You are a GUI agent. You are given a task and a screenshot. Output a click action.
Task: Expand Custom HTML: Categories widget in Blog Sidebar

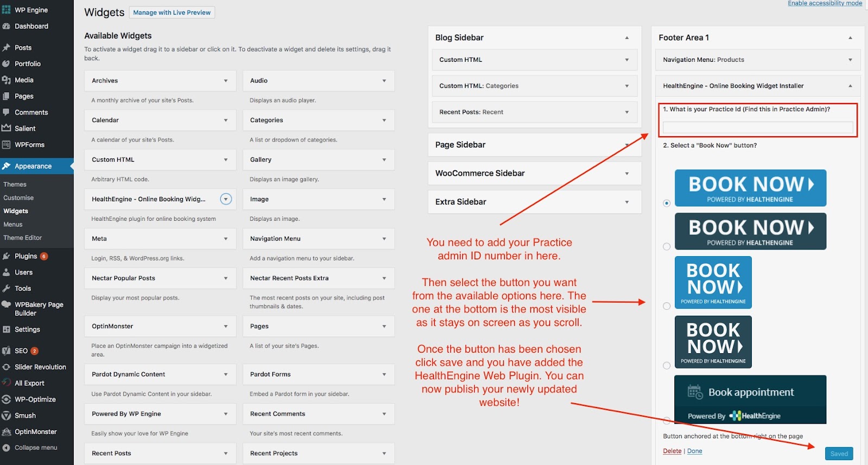click(627, 86)
